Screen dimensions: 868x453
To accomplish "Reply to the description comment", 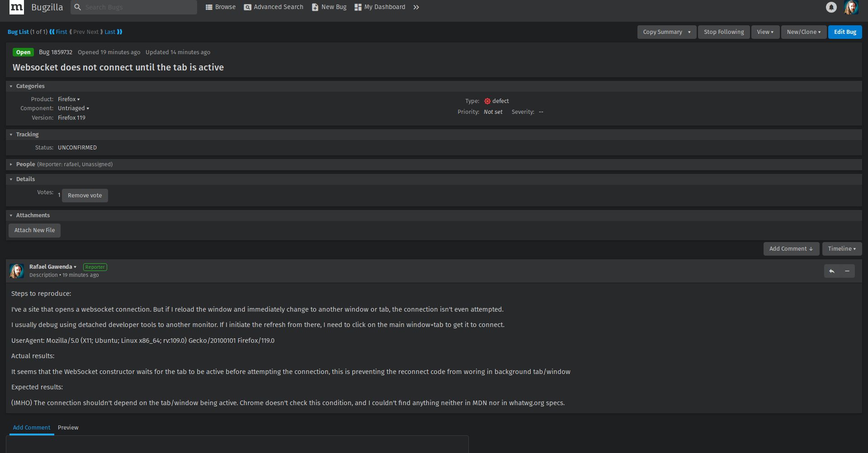I will 832,271.
